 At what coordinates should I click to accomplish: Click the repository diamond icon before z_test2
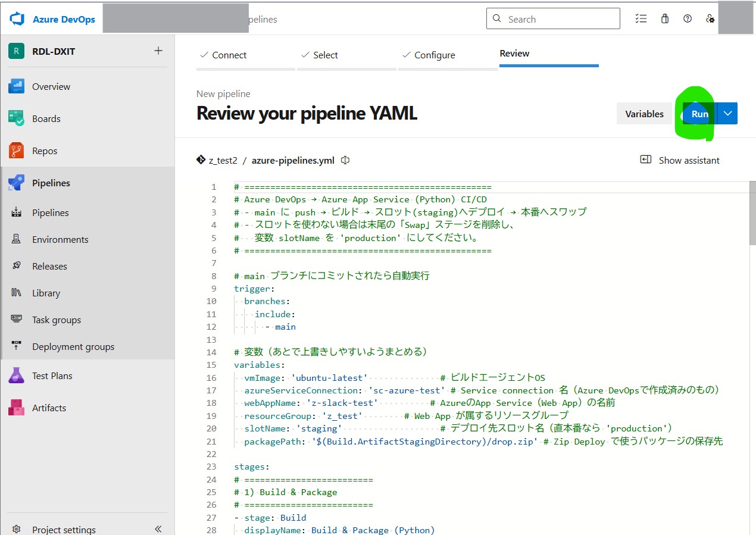[201, 160]
